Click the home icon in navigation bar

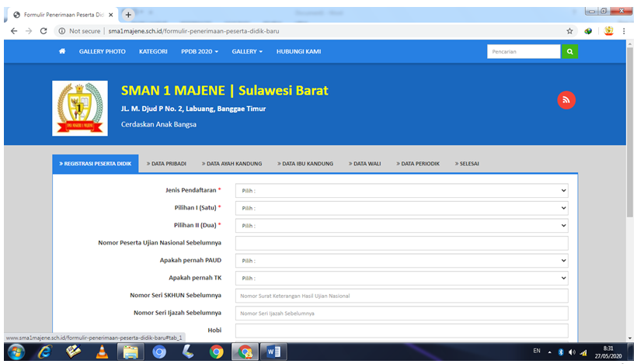click(x=61, y=52)
